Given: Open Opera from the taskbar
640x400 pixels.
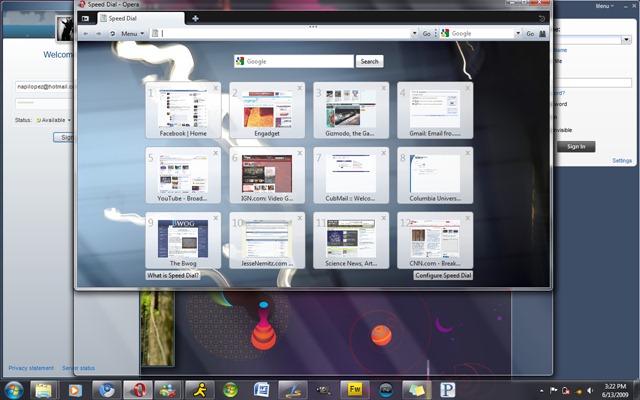Looking at the screenshot, I should (x=138, y=390).
